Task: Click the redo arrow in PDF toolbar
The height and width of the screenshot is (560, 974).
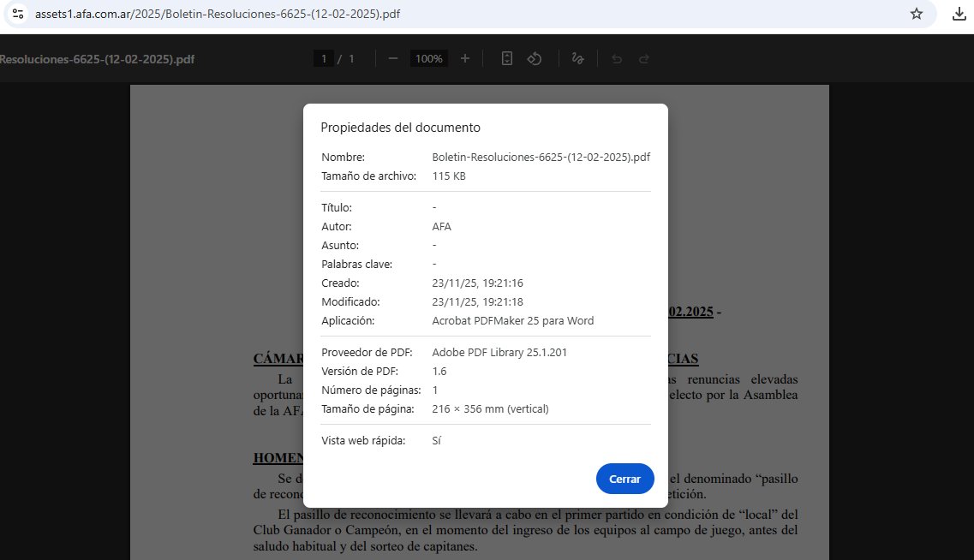Action: (644, 59)
